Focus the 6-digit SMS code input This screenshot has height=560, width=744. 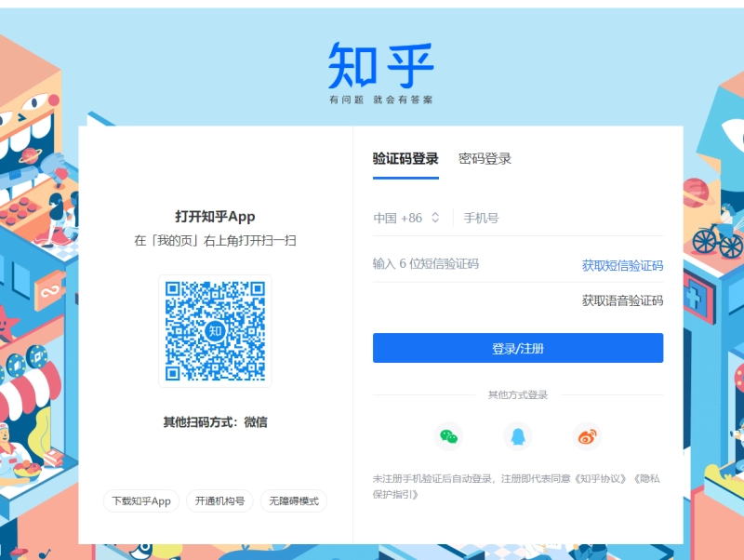437,265
